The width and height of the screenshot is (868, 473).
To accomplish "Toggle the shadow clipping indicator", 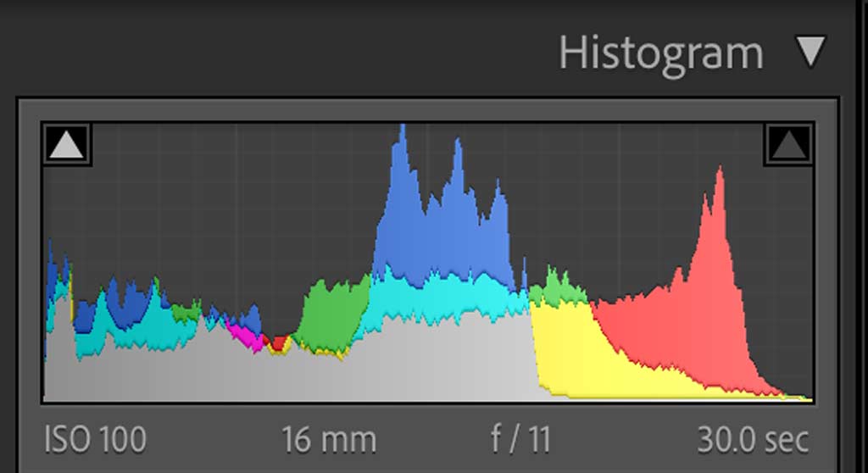I will tap(67, 146).
